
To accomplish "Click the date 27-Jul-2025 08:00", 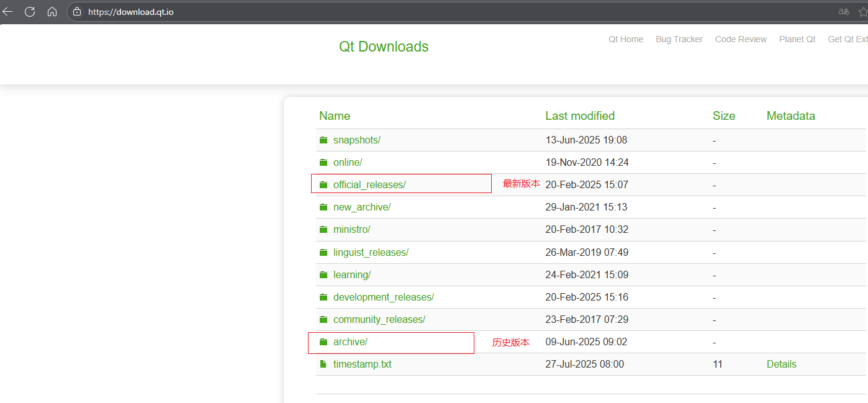I will click(585, 365).
